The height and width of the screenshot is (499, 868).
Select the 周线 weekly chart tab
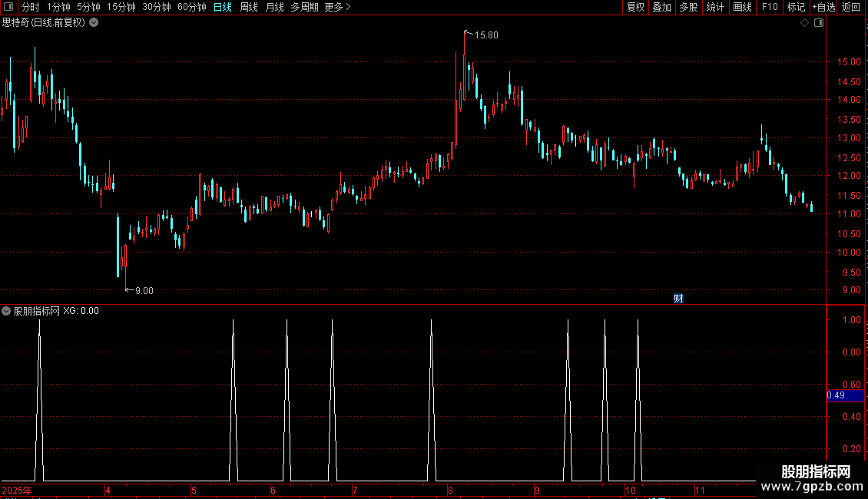(249, 7)
